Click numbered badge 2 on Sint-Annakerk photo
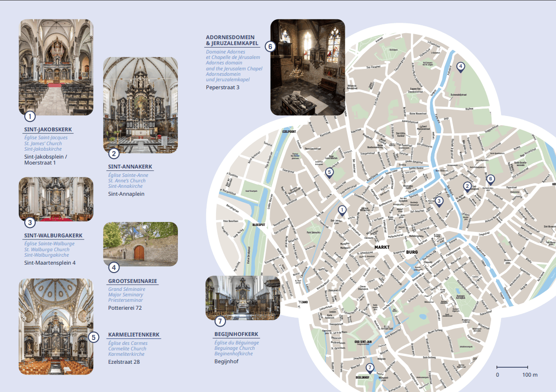The image size is (556, 392). click(114, 154)
